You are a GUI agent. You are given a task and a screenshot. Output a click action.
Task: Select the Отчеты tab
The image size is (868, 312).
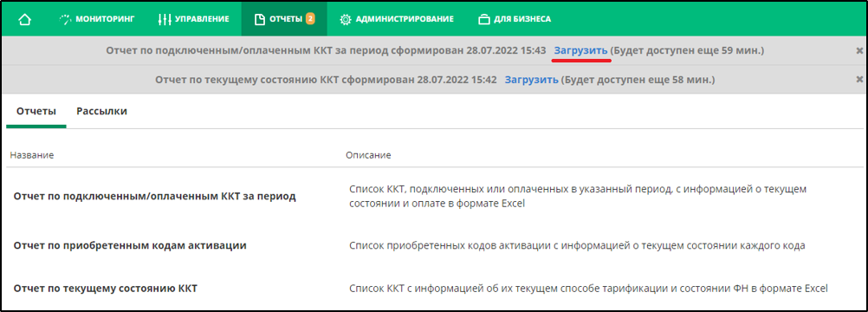click(x=36, y=112)
